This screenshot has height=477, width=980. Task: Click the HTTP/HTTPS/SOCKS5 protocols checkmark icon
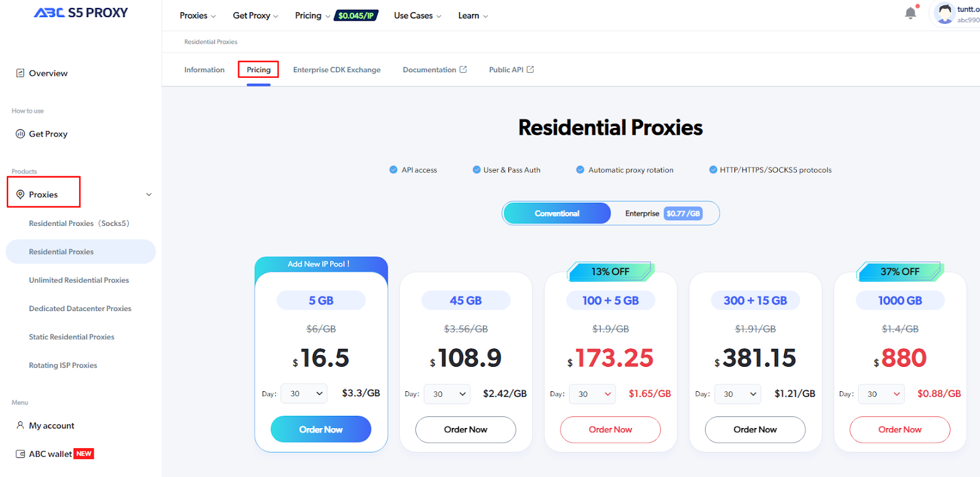[x=713, y=170]
